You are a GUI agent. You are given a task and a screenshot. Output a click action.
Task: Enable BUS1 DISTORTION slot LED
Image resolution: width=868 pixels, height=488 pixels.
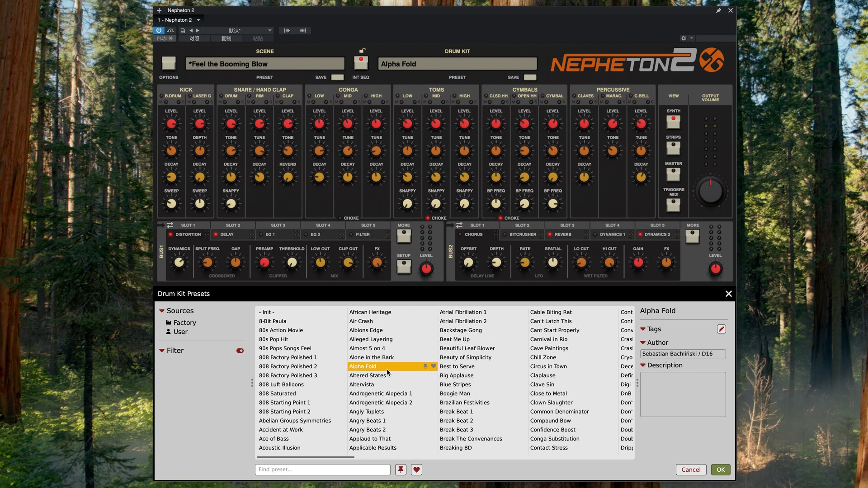(x=170, y=235)
